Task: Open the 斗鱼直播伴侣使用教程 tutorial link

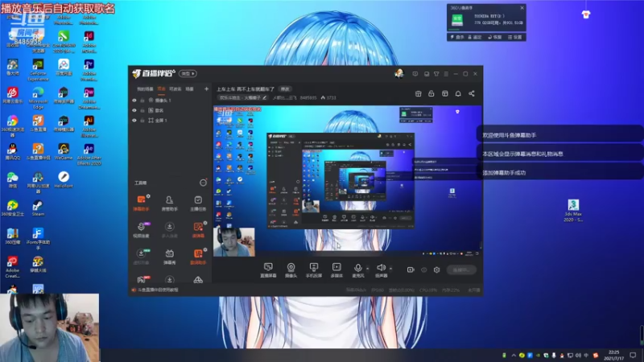Action: [x=158, y=290]
